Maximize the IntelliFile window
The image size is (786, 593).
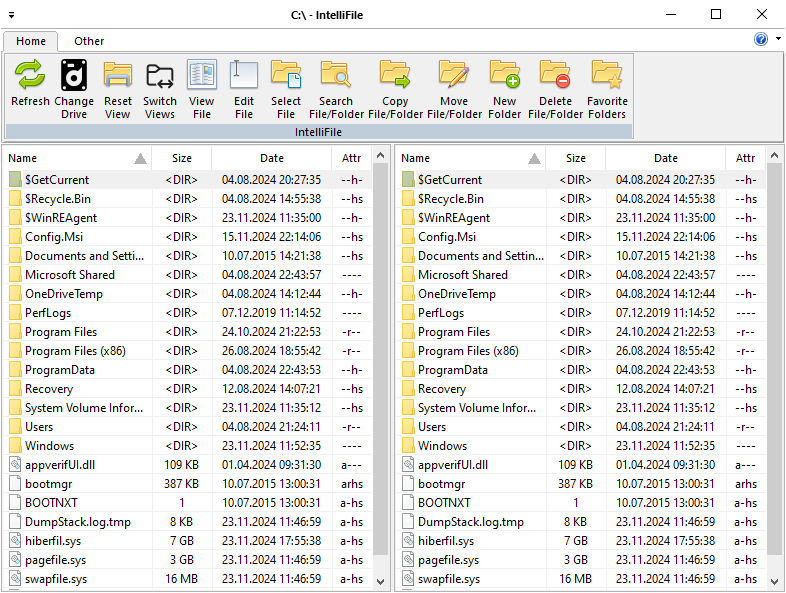click(716, 14)
